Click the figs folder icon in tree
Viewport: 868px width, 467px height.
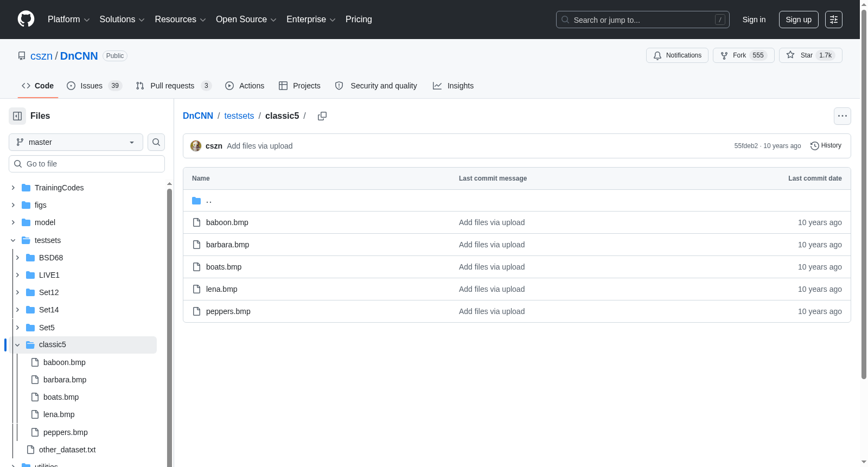(26, 205)
